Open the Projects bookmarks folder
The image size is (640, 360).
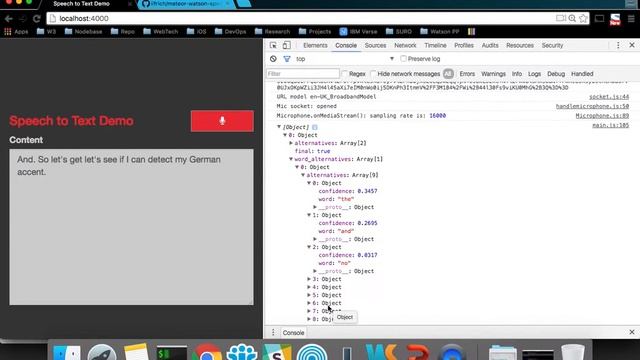coord(315,31)
